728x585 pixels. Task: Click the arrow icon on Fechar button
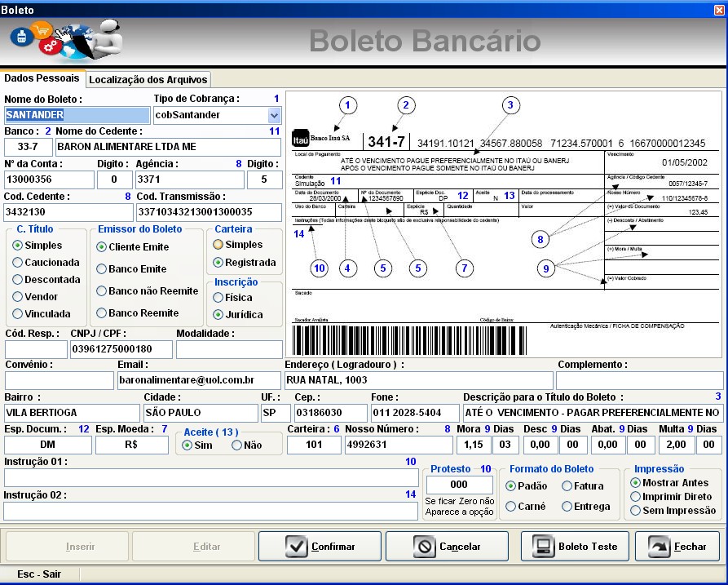pyautogui.click(x=659, y=547)
